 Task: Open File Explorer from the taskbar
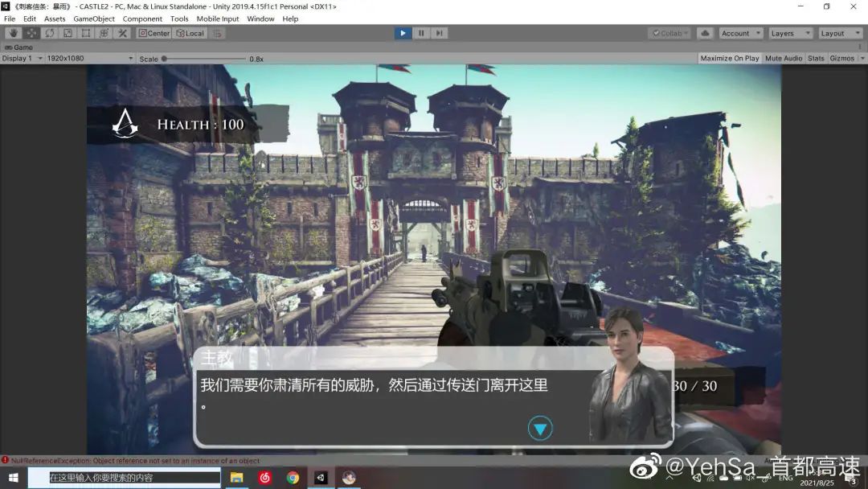click(x=237, y=478)
